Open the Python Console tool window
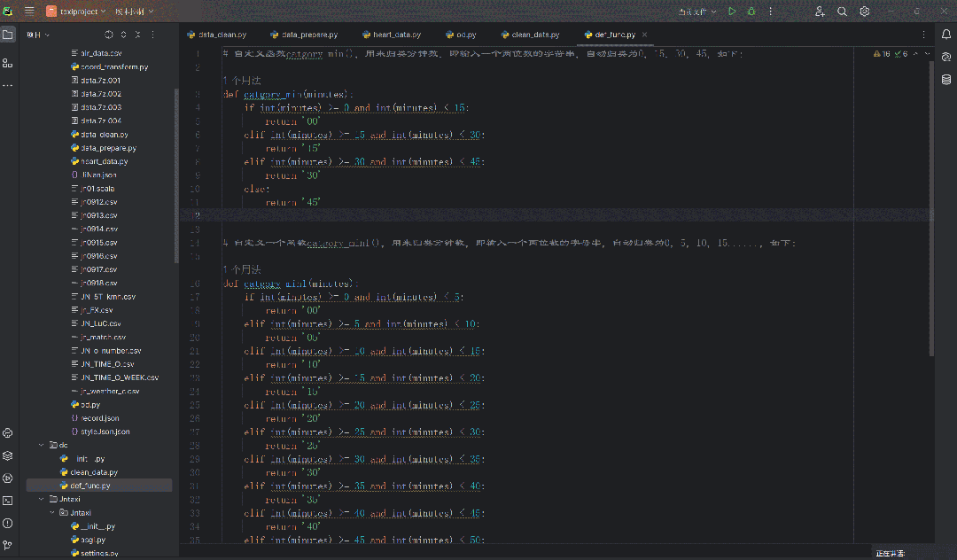957x560 pixels. coord(8,433)
